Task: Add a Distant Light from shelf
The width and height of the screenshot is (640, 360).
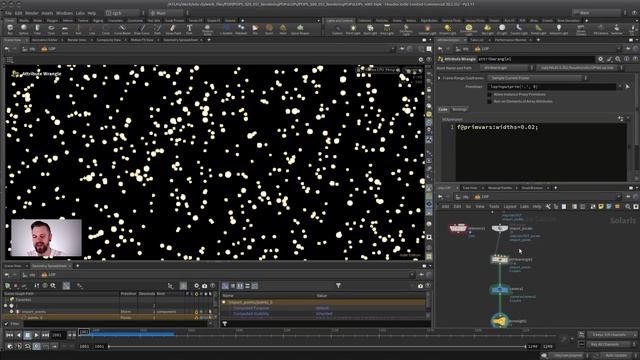Action: tap(448, 29)
